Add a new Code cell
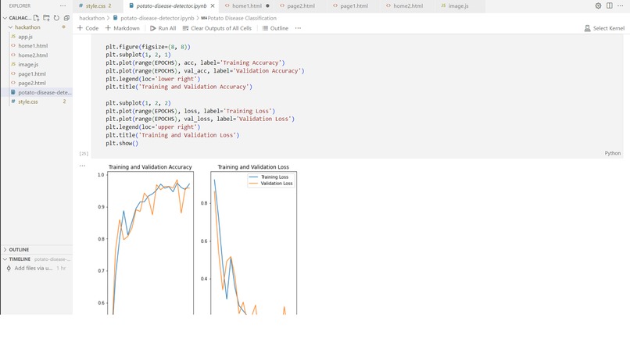The width and height of the screenshot is (630, 364). (88, 28)
